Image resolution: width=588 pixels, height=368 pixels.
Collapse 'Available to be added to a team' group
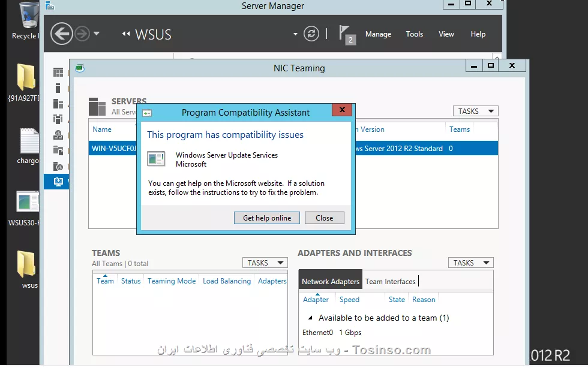tap(310, 318)
